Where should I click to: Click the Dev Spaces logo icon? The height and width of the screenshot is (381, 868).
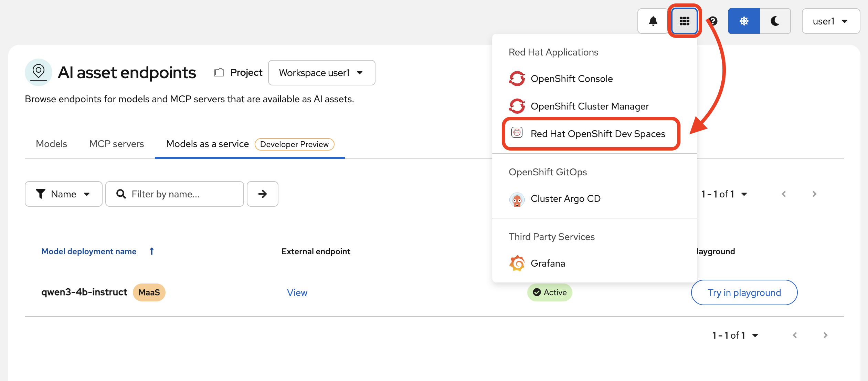point(517,133)
